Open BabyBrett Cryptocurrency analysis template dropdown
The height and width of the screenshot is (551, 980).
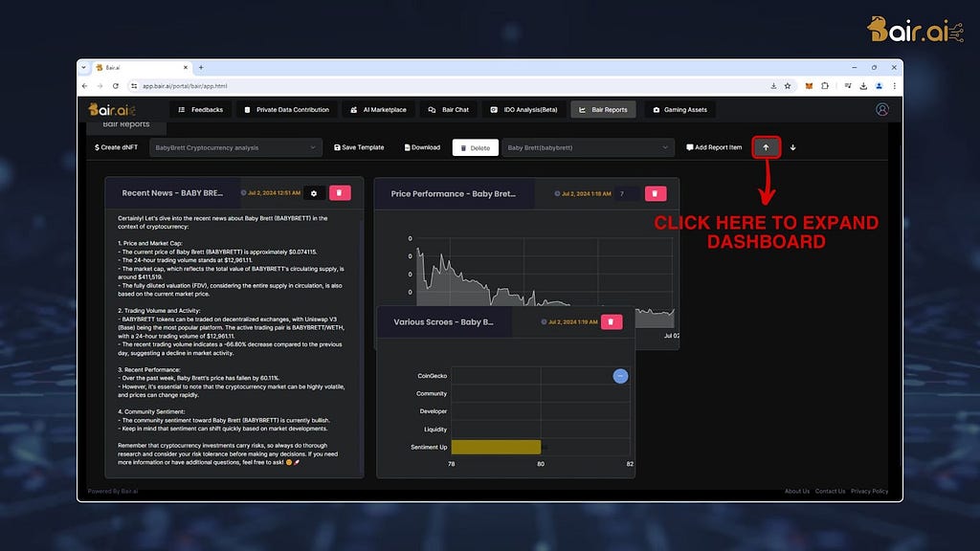pyautogui.click(x=235, y=147)
